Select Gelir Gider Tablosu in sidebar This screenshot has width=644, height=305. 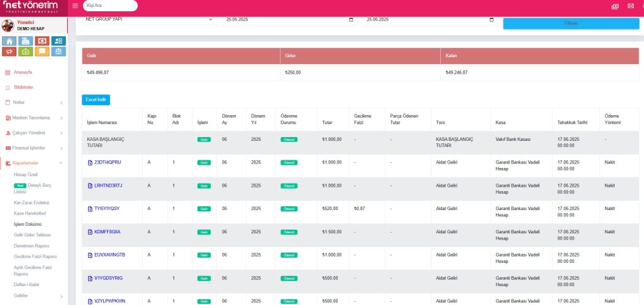[x=31, y=235]
